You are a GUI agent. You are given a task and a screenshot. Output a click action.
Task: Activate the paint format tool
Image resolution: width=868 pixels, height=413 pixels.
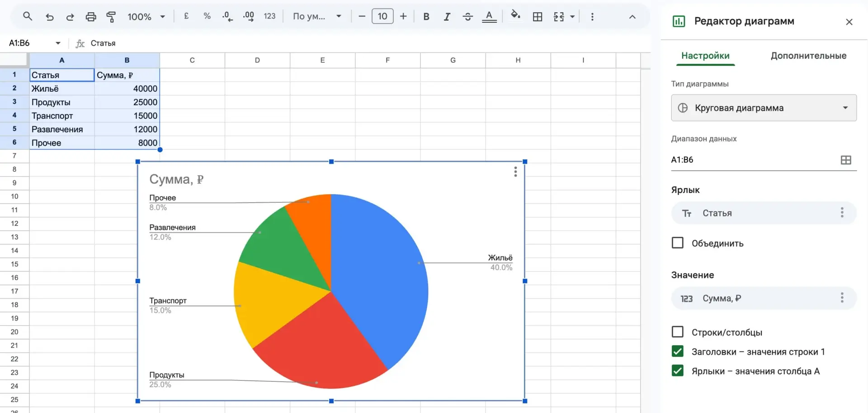(111, 17)
